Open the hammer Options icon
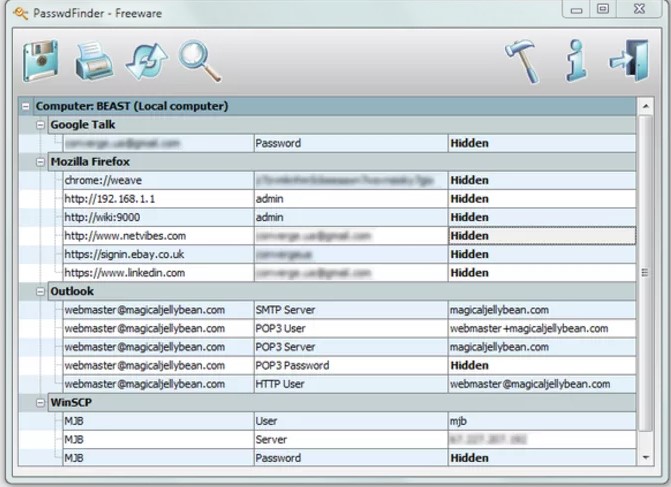671x487 pixels. 523,61
